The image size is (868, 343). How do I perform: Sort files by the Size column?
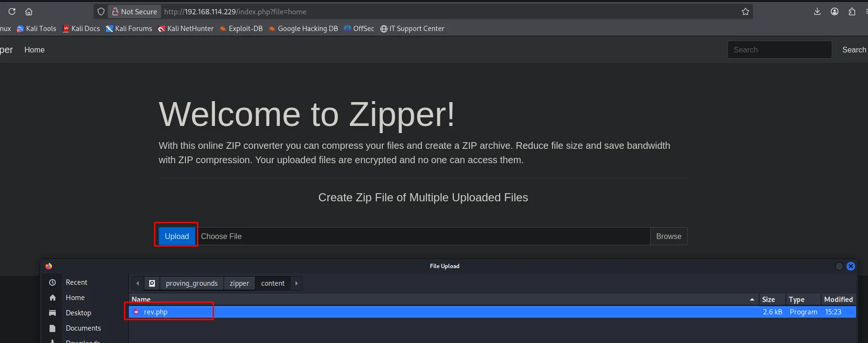[x=772, y=300]
